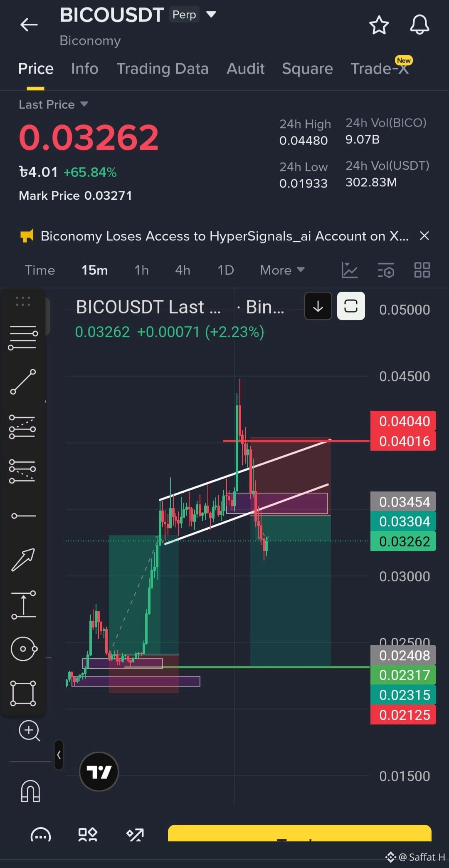The height and width of the screenshot is (868, 449).
Task: Activate the zoom-in magnifier tool
Action: [x=29, y=731]
